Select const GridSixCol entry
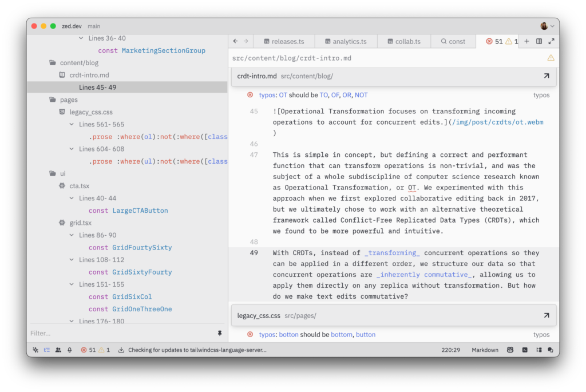Viewport: 586px width, 392px height. tap(120, 296)
